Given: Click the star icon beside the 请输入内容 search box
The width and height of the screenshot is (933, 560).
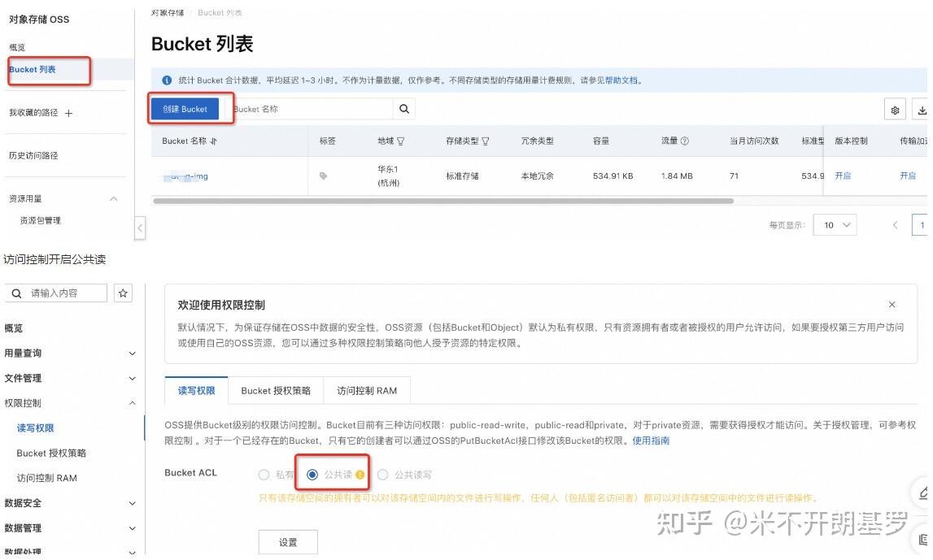Looking at the screenshot, I should click(x=124, y=293).
